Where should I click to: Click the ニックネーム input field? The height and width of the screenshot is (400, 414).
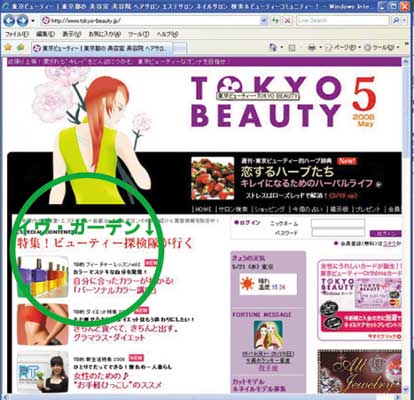coord(338,224)
